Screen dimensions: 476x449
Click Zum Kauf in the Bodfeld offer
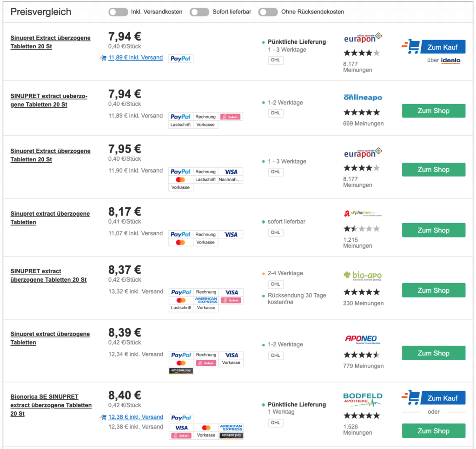click(434, 398)
